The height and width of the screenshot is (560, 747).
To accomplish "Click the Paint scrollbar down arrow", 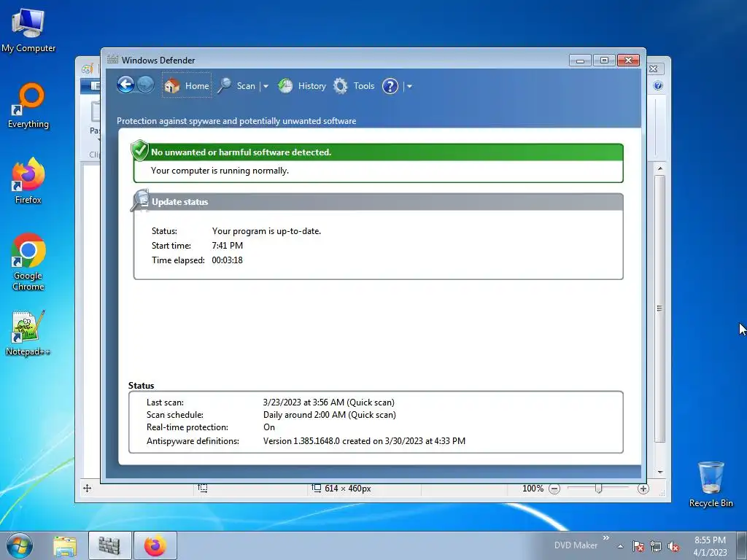I will [659, 472].
